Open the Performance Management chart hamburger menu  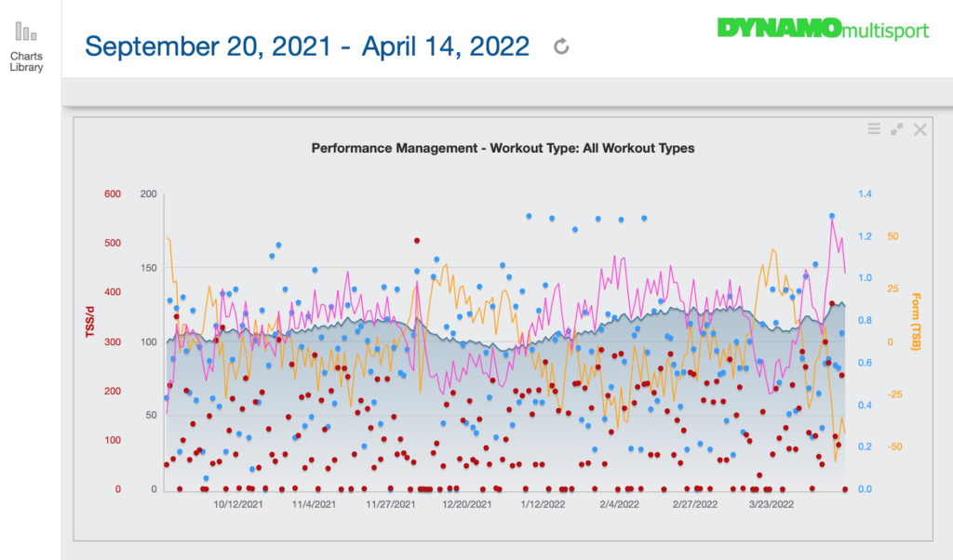(873, 129)
